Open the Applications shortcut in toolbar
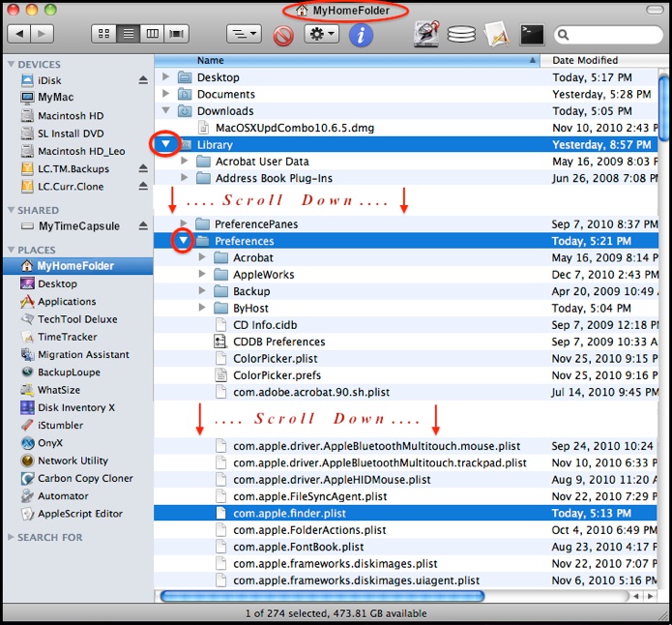The image size is (672, 625). 496,34
